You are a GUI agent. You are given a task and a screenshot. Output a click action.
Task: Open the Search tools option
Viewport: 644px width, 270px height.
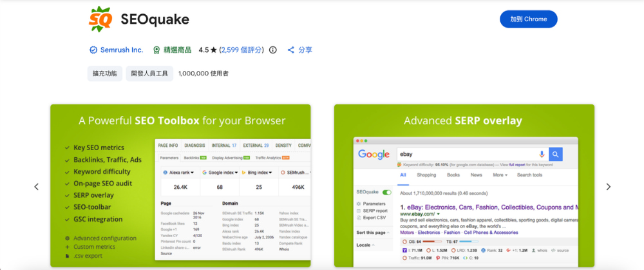pos(529,175)
